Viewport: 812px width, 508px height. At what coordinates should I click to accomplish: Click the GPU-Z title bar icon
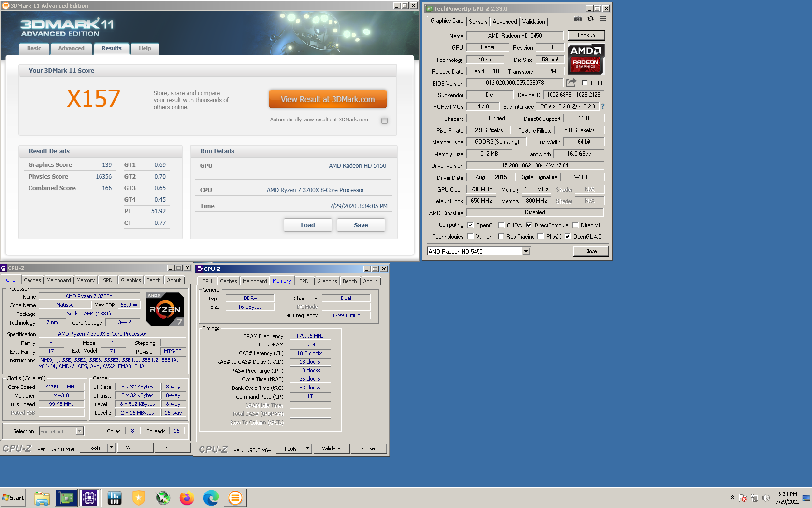click(x=429, y=9)
